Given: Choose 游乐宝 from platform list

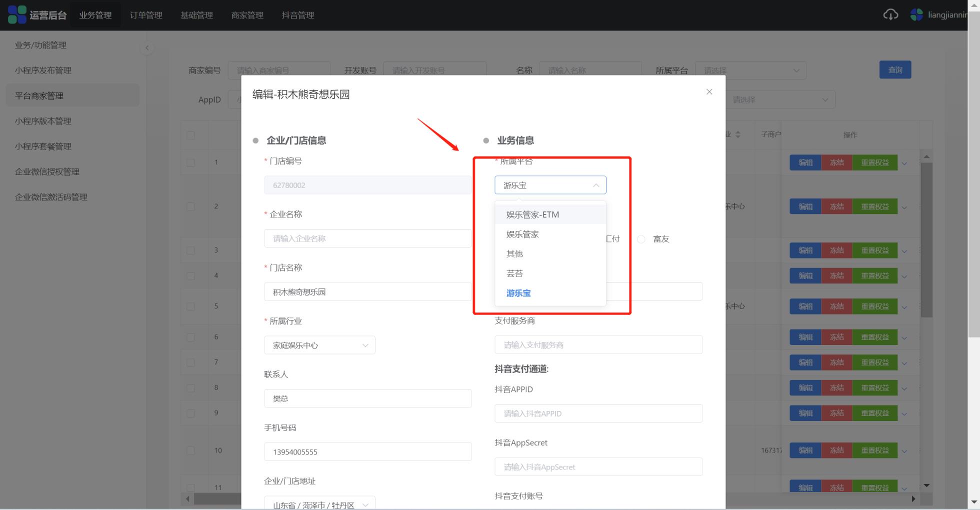Looking at the screenshot, I should click(x=550, y=293).
